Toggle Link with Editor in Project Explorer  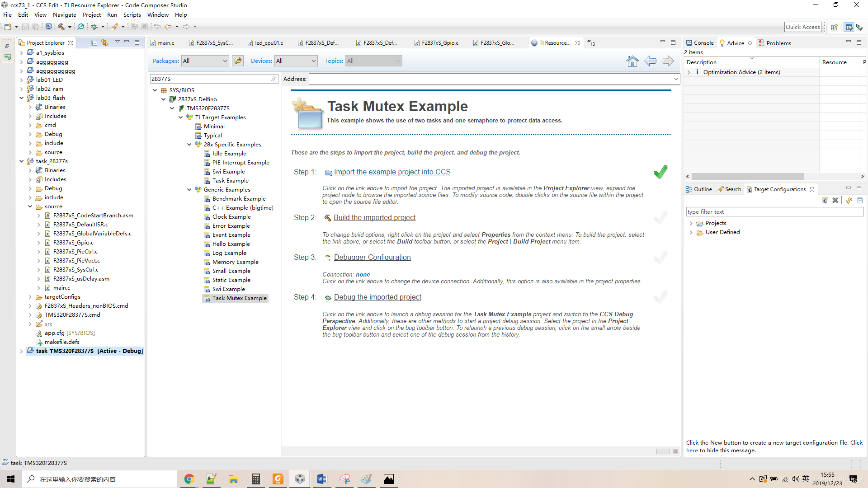(104, 42)
